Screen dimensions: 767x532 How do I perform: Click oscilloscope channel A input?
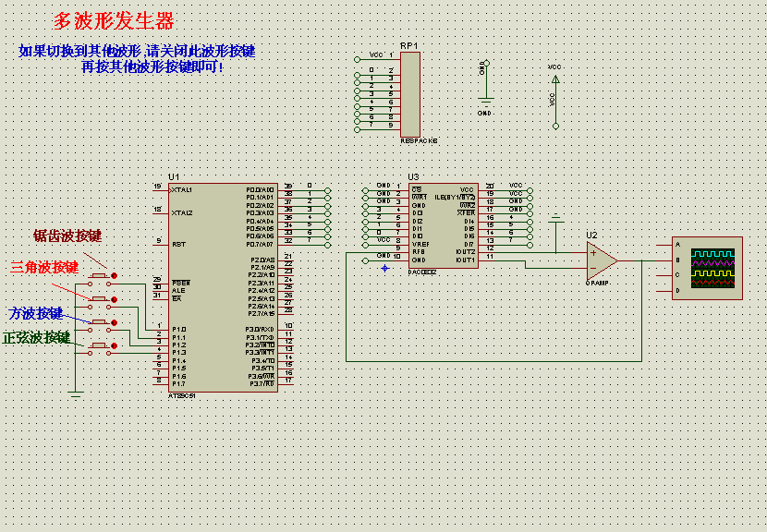point(677,245)
